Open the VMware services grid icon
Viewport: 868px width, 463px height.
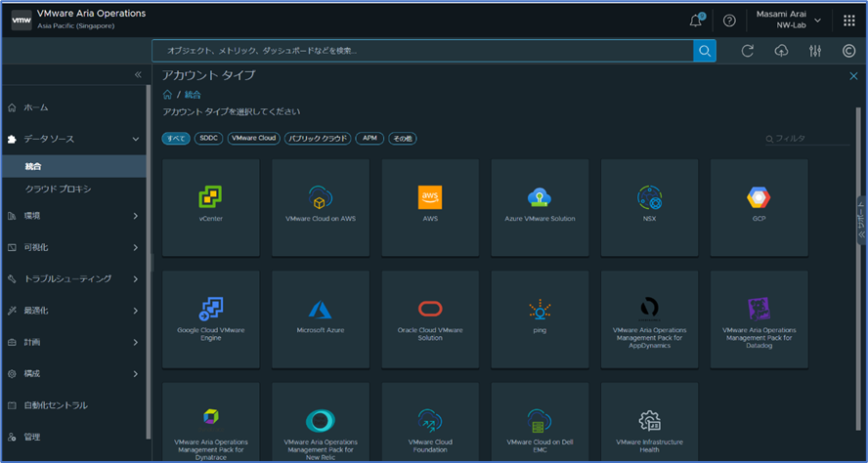coord(848,21)
